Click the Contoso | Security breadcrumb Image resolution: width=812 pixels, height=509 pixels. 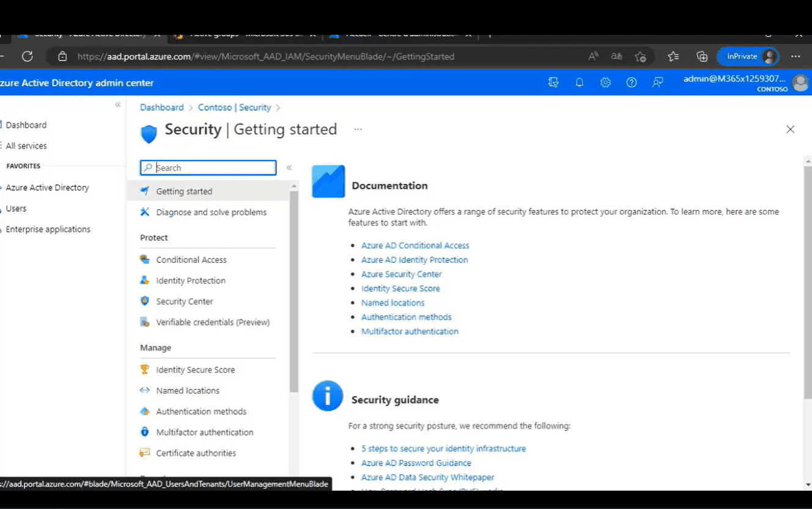[x=234, y=107]
